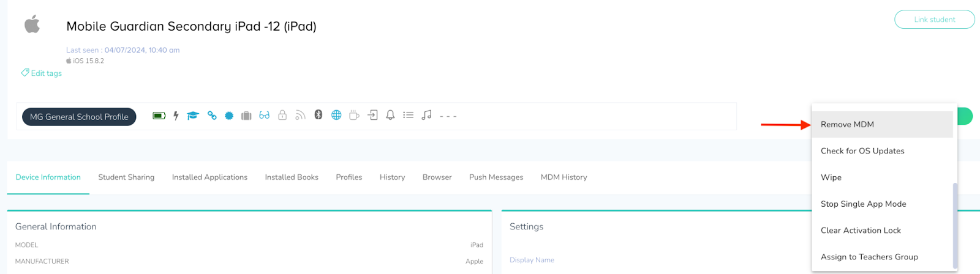
Task: Click the music note icon
Action: point(427,114)
